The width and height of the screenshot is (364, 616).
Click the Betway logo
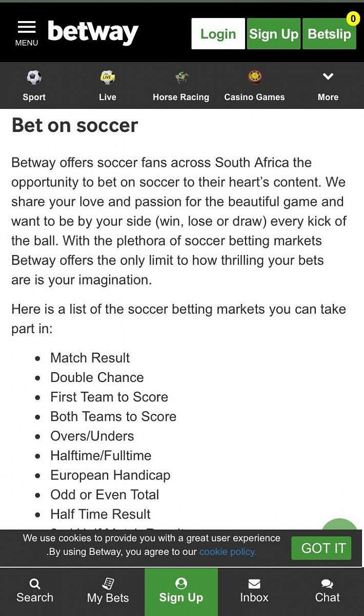[x=93, y=32]
